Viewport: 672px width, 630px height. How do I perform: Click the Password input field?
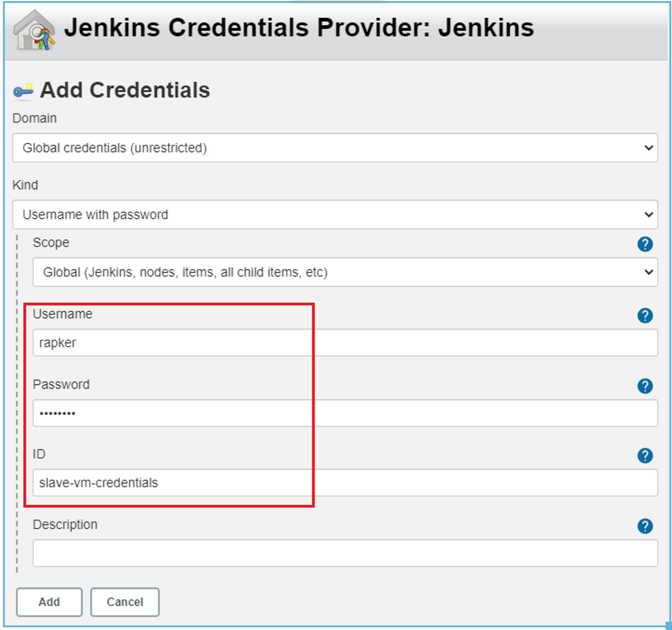point(345,413)
